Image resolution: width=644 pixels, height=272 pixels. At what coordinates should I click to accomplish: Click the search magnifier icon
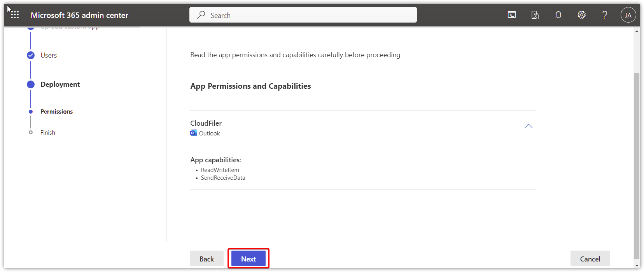(x=201, y=15)
